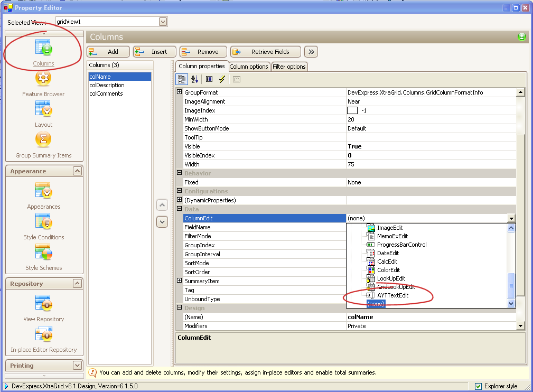
Task: Open the Appearances page icon
Action: coord(43,190)
